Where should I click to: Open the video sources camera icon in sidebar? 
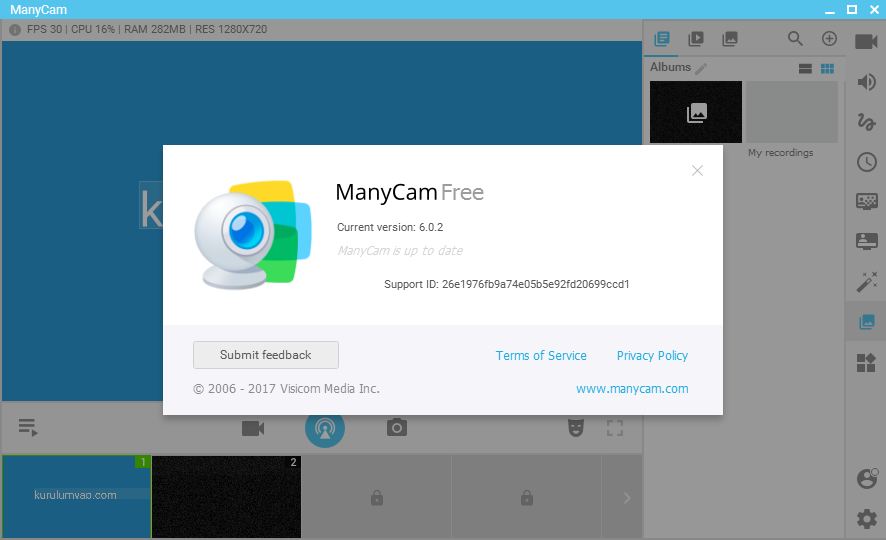click(x=866, y=41)
